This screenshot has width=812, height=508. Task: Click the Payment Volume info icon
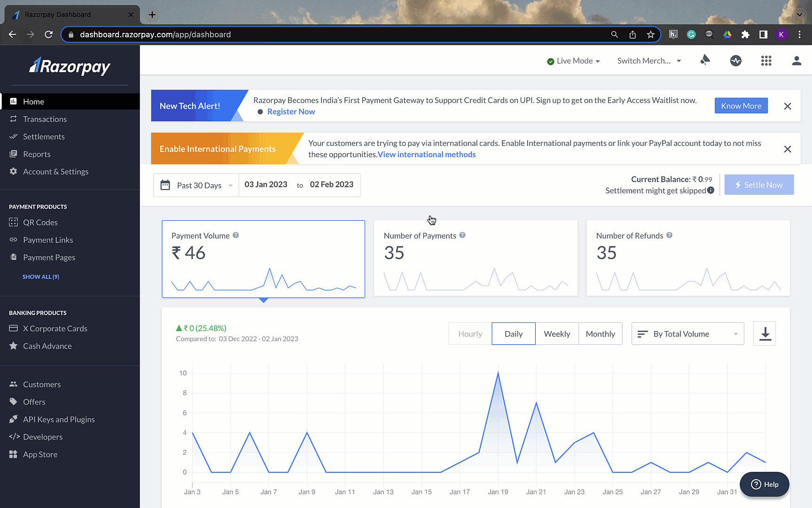[236, 235]
